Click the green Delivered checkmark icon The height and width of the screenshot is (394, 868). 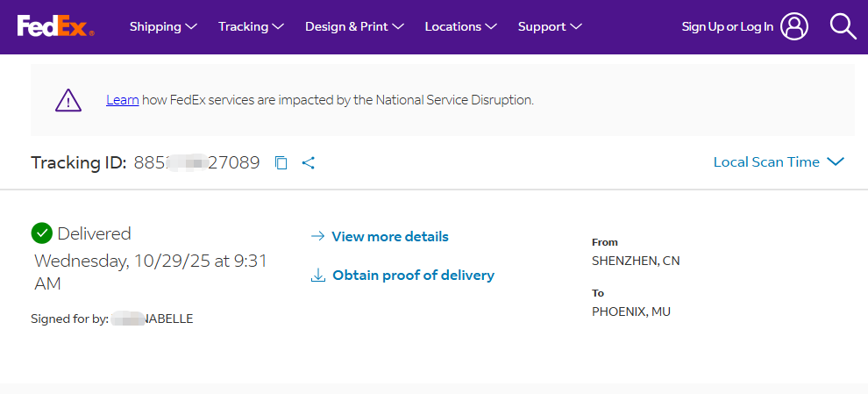(41, 233)
